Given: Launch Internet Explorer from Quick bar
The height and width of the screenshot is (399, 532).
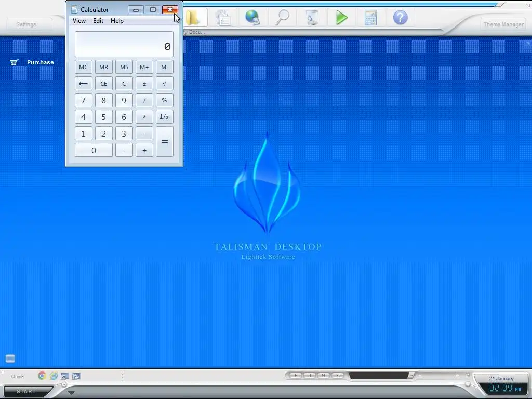Looking at the screenshot, I should click(54, 376).
